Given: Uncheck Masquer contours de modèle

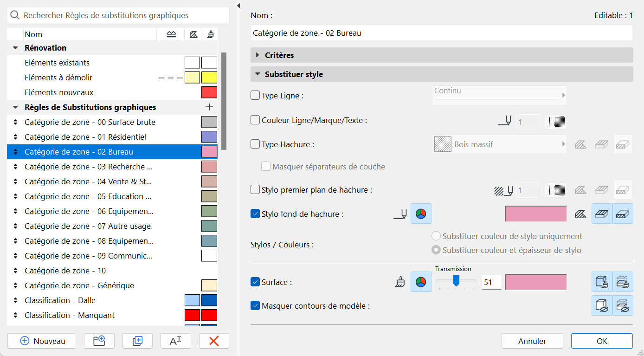Looking at the screenshot, I should coord(255,306).
